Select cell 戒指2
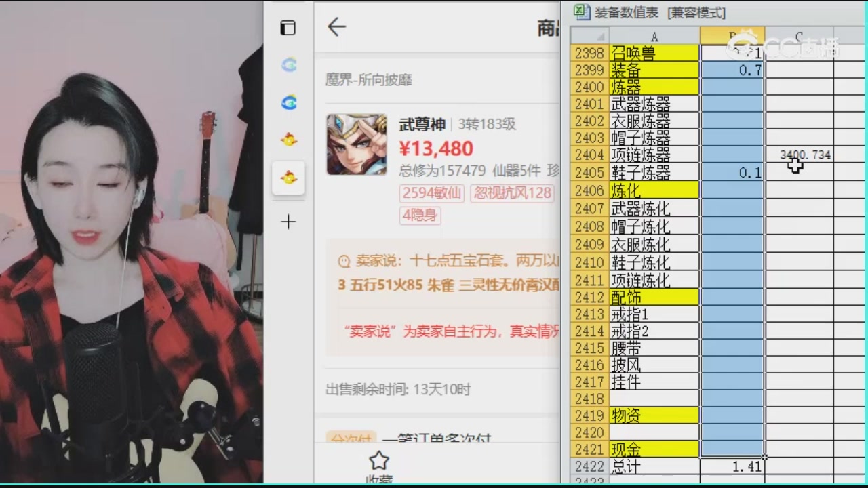Viewport: 868px width, 488px height. pos(654,331)
